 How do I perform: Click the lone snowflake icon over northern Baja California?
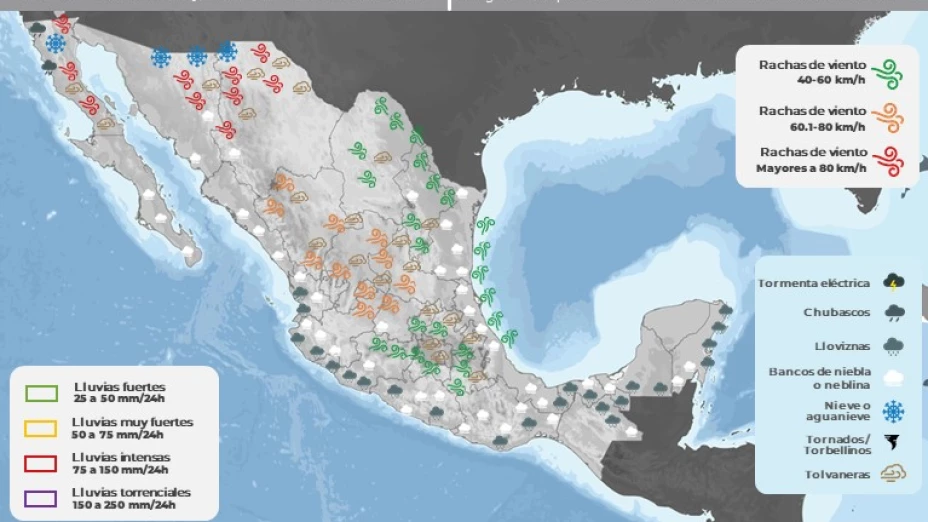pyautogui.click(x=55, y=43)
